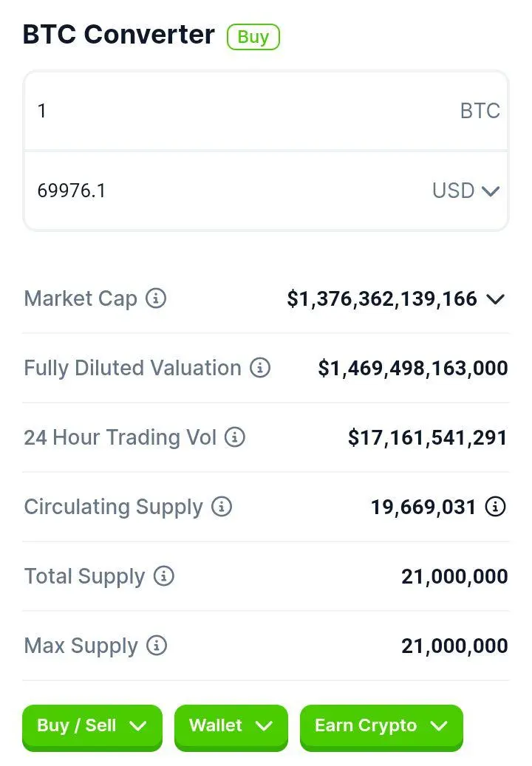Open the Fully Diluted Valuation info icon
532x766 pixels.
pos(260,367)
